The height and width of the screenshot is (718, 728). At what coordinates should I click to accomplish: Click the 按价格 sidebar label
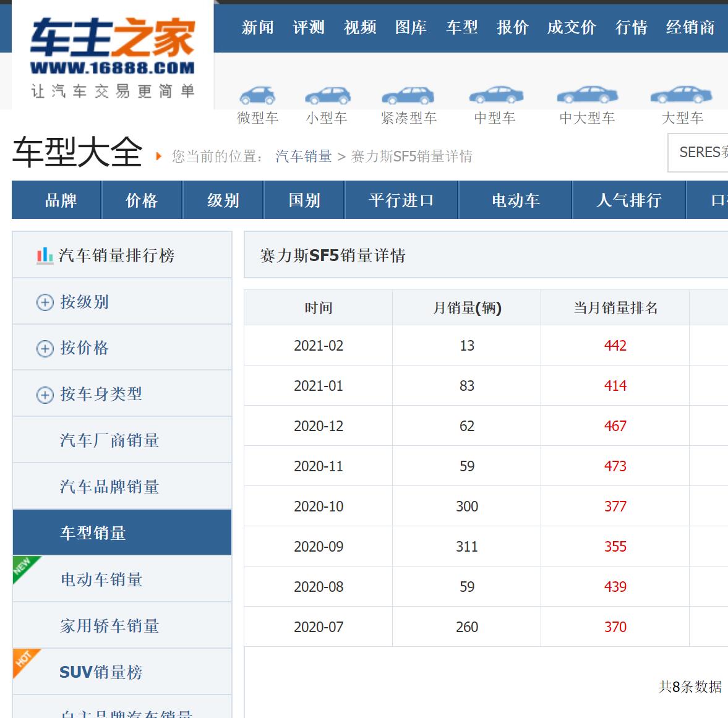pos(85,348)
